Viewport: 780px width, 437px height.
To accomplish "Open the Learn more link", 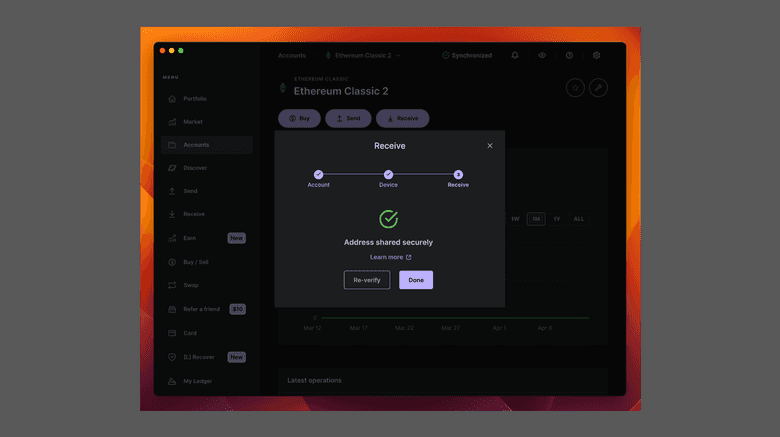I will coord(390,257).
